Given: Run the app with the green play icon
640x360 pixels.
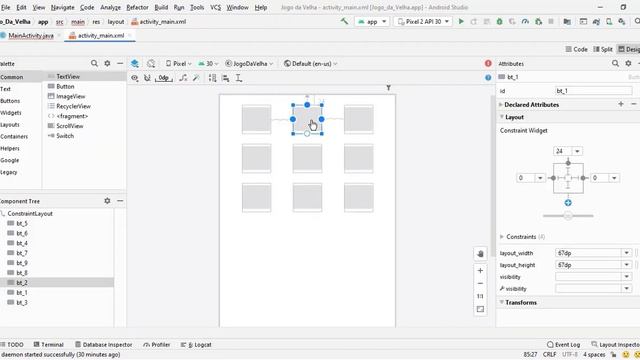Looking at the screenshot, I should coord(461,21).
